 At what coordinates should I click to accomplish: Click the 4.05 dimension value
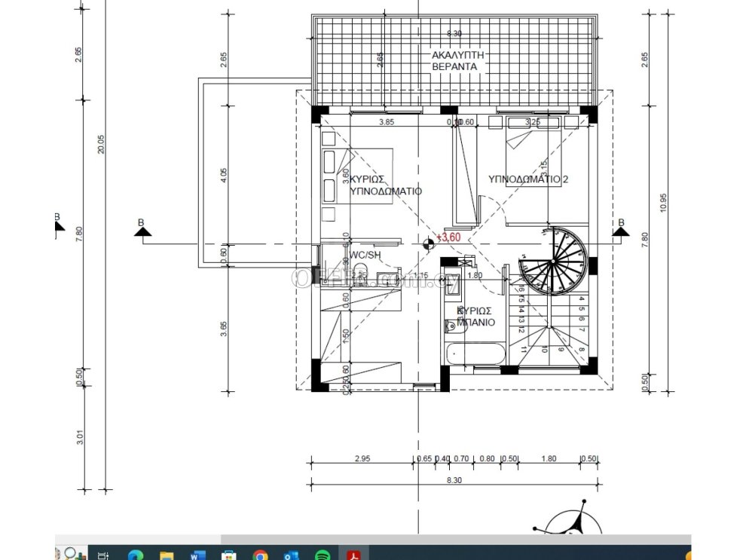coord(224,176)
